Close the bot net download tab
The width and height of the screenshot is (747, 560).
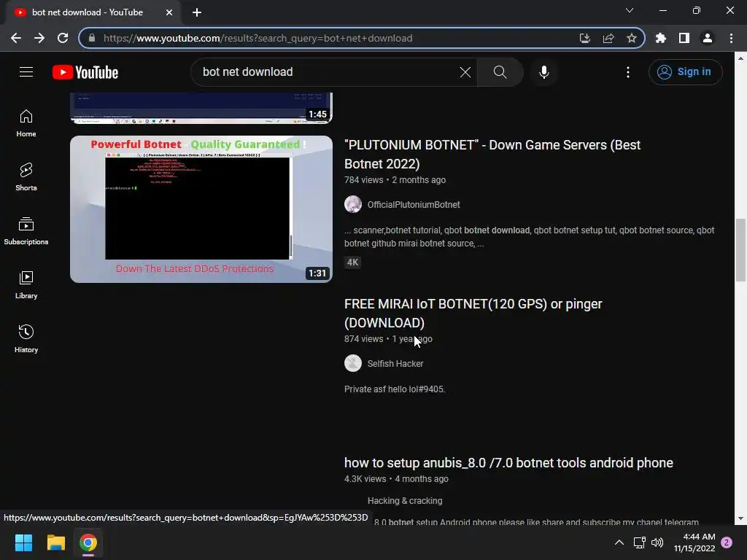[x=169, y=12]
